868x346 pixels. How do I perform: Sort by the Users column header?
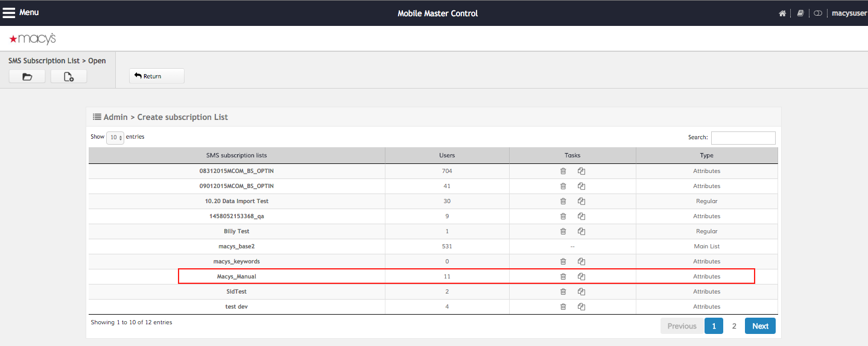coord(447,156)
